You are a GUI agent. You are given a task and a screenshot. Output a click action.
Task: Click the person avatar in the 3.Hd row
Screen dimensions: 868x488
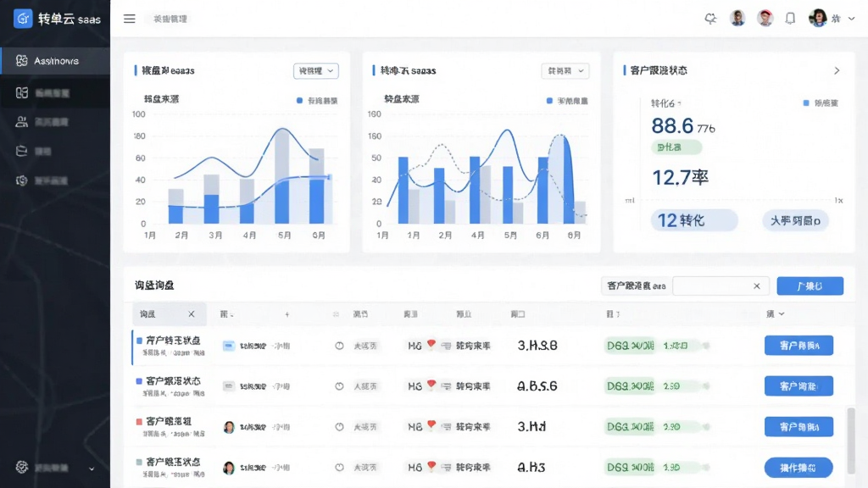coord(229,427)
